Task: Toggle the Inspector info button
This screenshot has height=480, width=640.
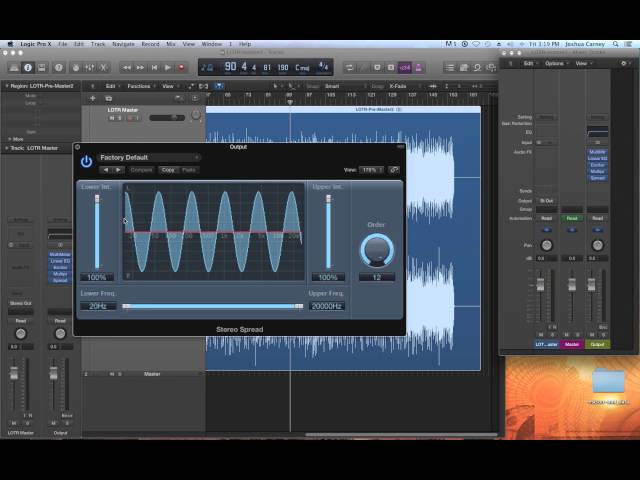Action: coord(28,68)
